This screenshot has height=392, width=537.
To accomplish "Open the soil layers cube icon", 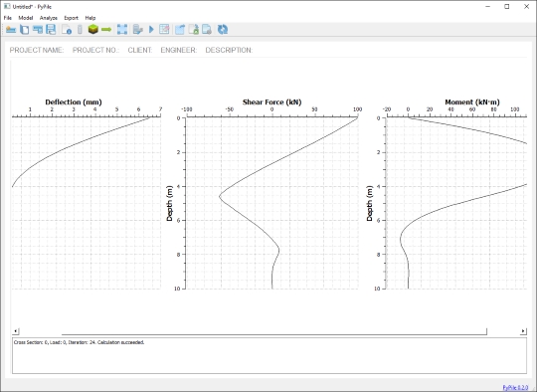I will [93, 30].
